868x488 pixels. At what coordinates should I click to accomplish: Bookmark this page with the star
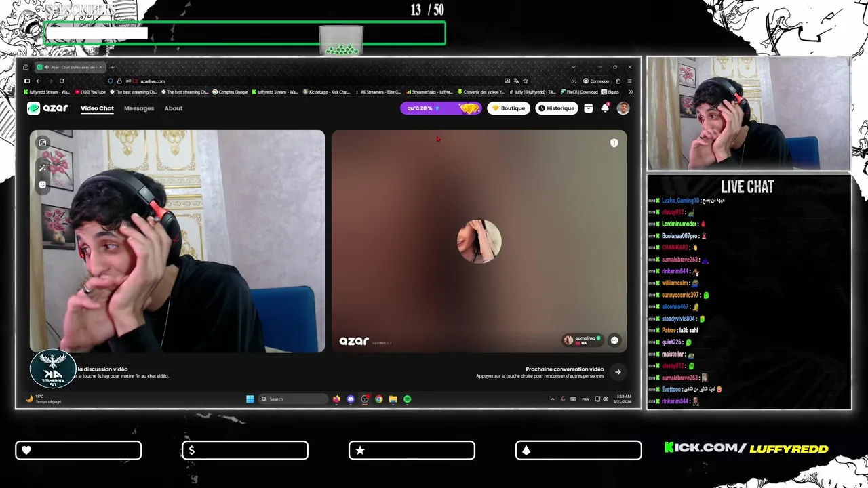click(x=525, y=81)
